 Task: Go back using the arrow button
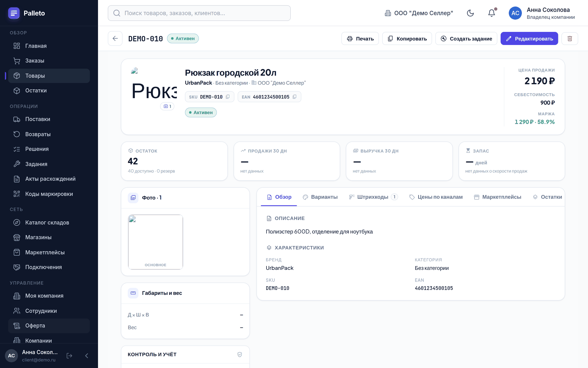115,38
